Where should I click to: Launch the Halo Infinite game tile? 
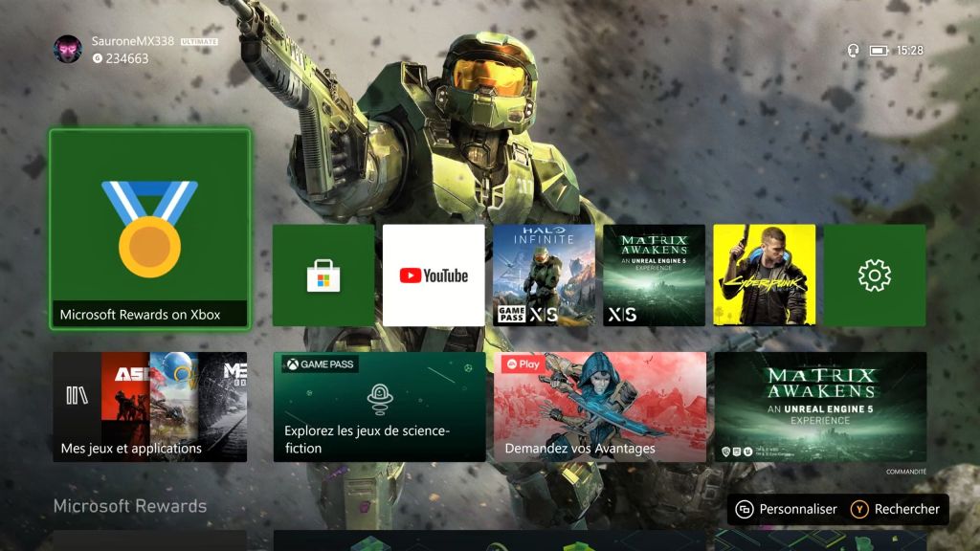pyautogui.click(x=544, y=275)
